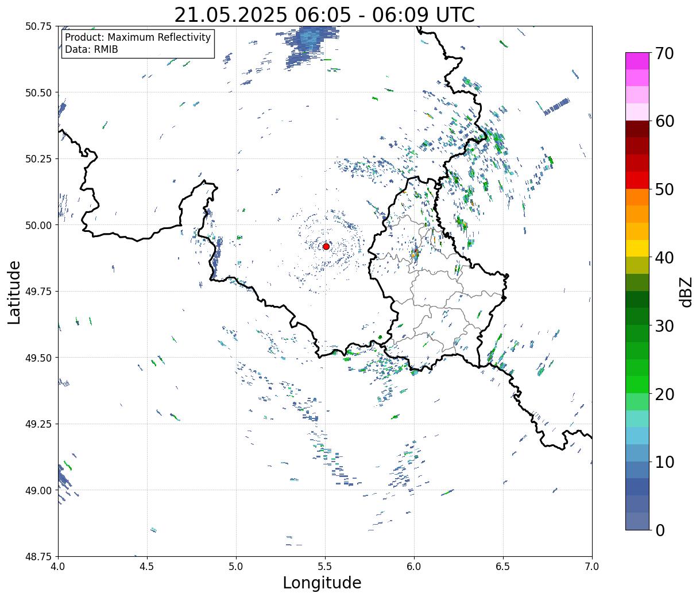Click the orange swatch just below 50 dBZ

click(637, 197)
